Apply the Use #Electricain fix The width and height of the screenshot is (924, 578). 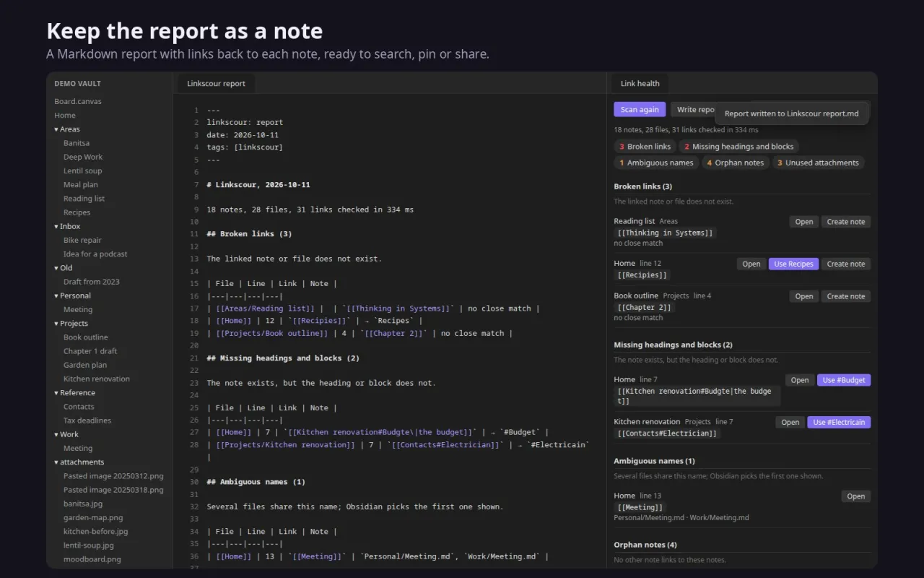[x=839, y=423]
